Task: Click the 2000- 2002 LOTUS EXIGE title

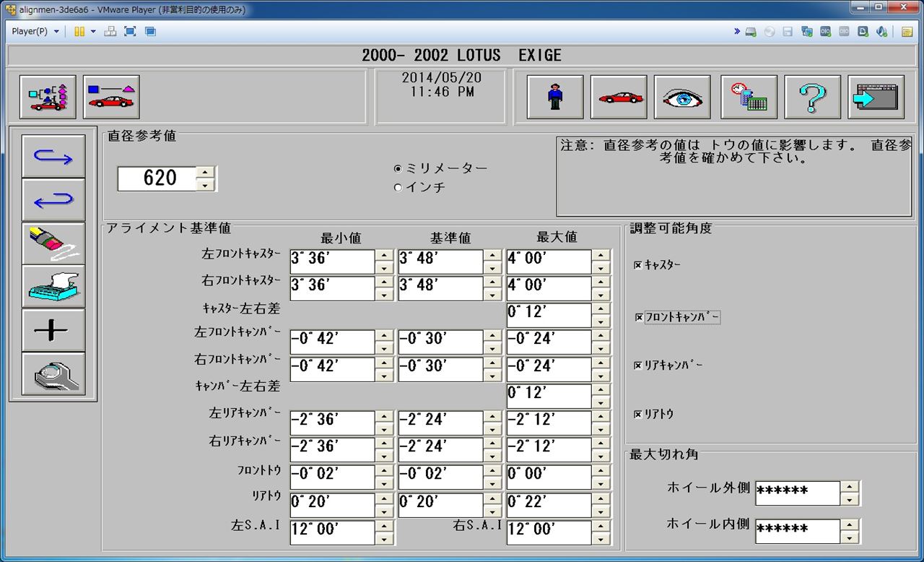Action: 461,56
